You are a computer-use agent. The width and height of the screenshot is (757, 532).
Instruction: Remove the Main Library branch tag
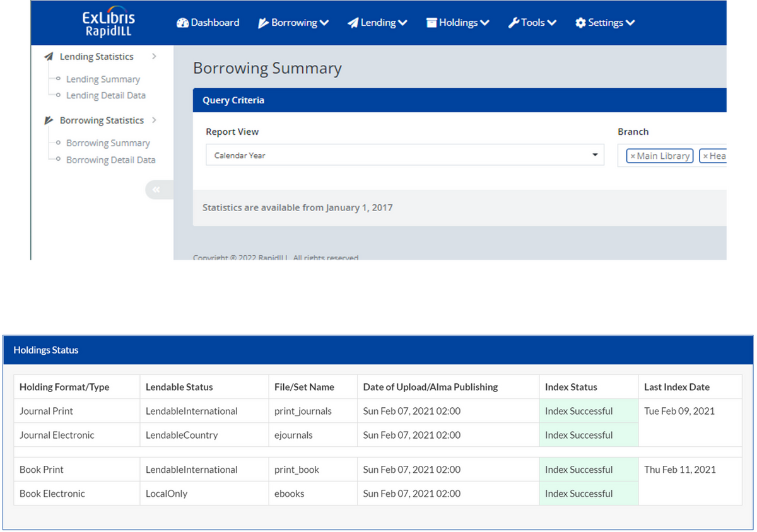pos(633,156)
